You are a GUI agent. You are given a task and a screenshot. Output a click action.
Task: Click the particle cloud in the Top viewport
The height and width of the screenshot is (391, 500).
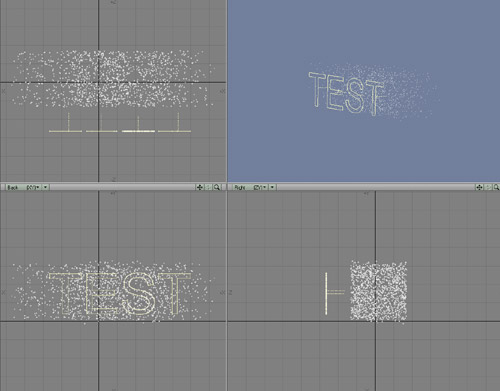pos(112,79)
